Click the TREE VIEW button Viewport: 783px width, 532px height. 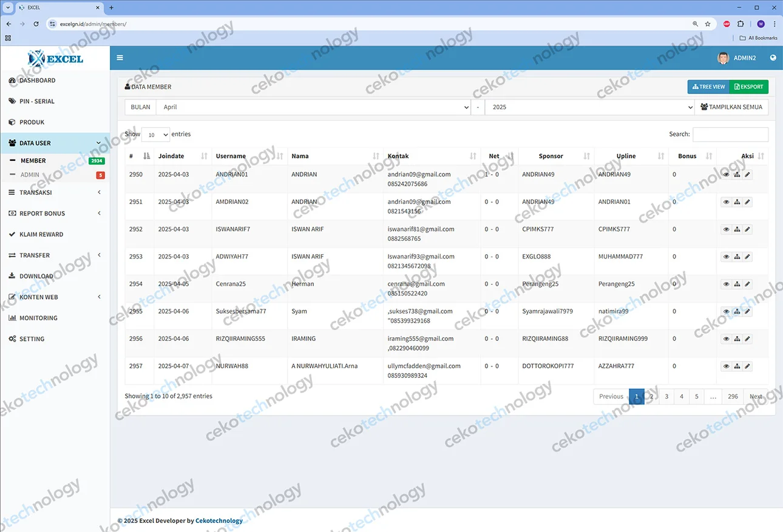tap(708, 87)
